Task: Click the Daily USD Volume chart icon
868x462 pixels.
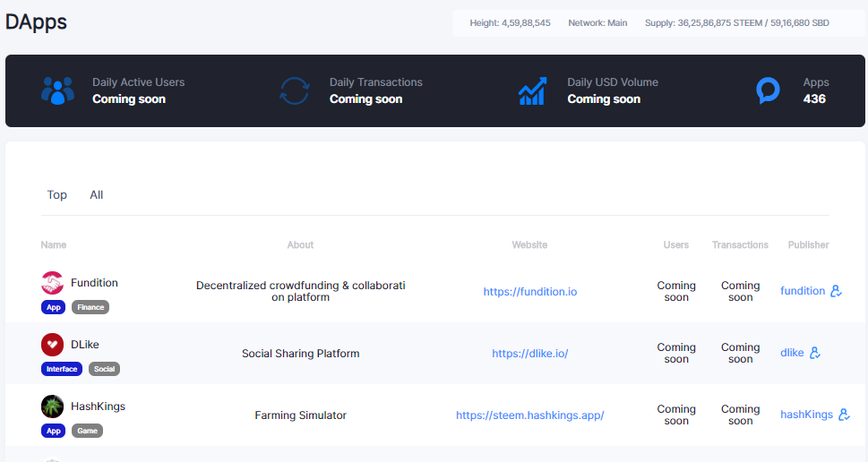Action: 533,90
